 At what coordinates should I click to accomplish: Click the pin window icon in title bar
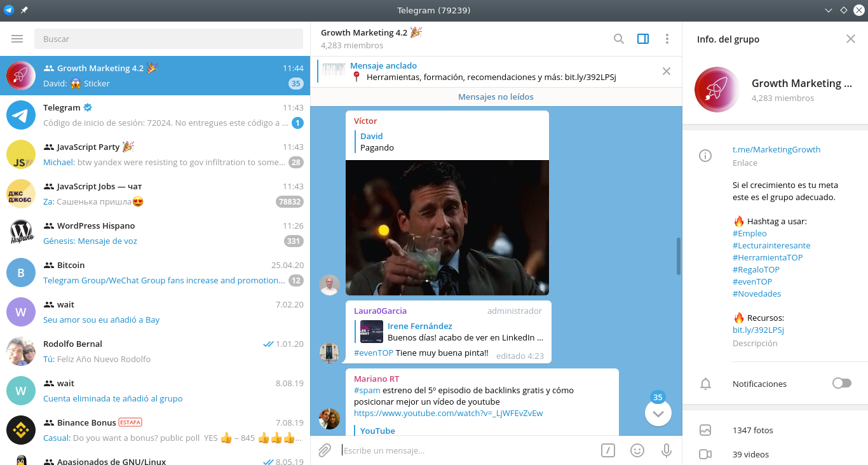click(24, 10)
